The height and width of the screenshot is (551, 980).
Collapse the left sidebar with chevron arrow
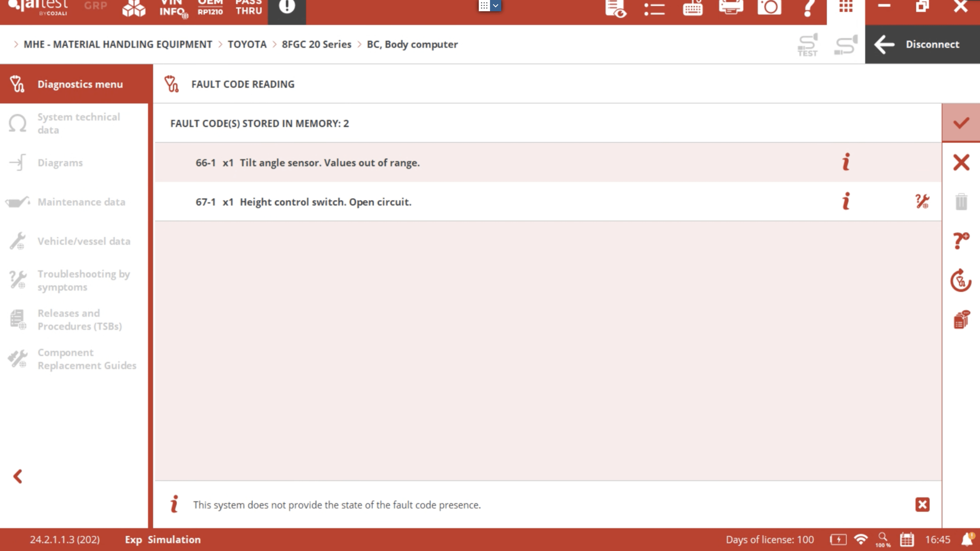[x=18, y=477]
